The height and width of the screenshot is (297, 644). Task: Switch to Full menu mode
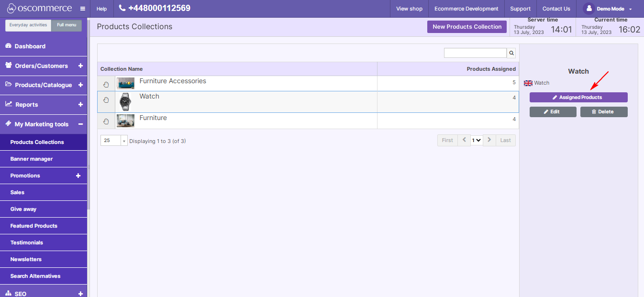tap(67, 25)
